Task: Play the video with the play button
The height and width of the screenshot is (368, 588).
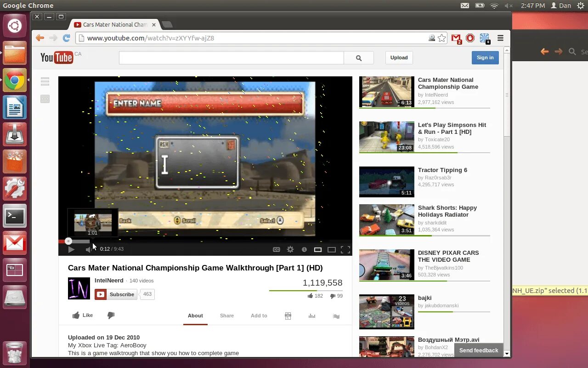Action: point(71,249)
